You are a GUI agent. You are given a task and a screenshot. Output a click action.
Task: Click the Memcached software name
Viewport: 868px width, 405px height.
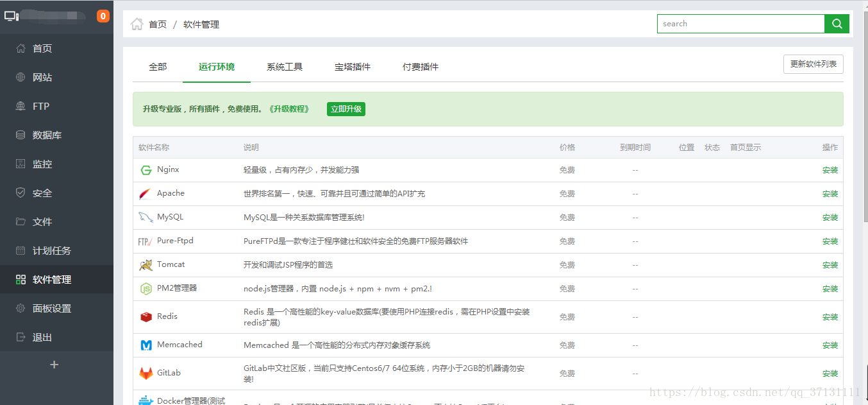click(x=179, y=345)
